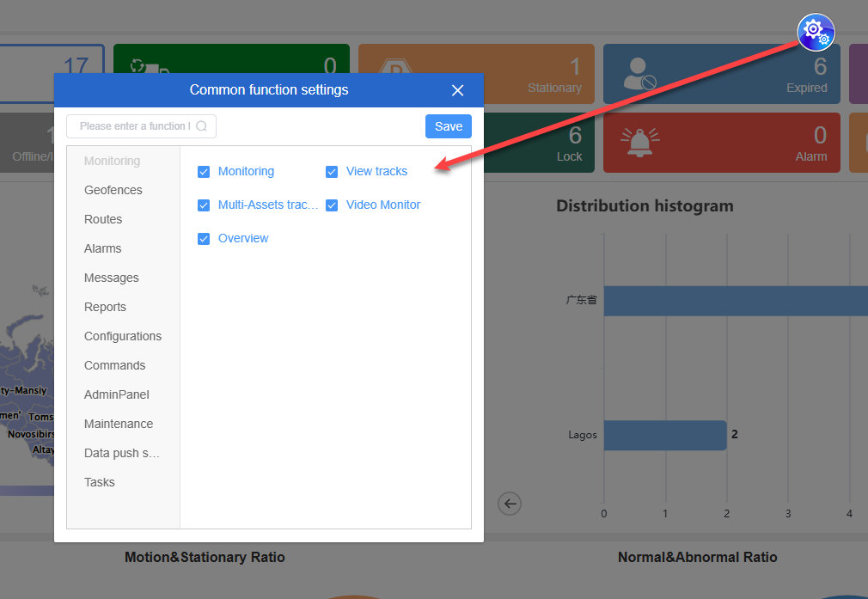Click the left arrow circle below the map
Image resolution: width=868 pixels, height=599 pixels.
(510, 504)
